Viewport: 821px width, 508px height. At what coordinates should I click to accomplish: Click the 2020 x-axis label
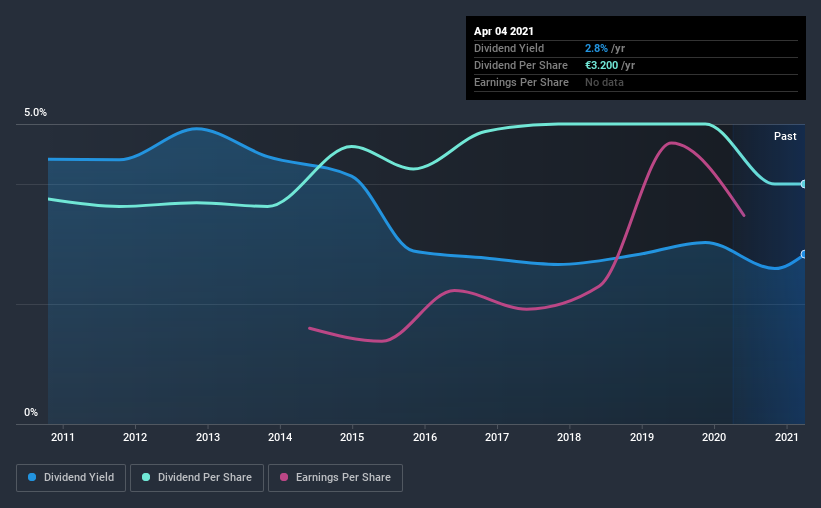click(x=714, y=437)
